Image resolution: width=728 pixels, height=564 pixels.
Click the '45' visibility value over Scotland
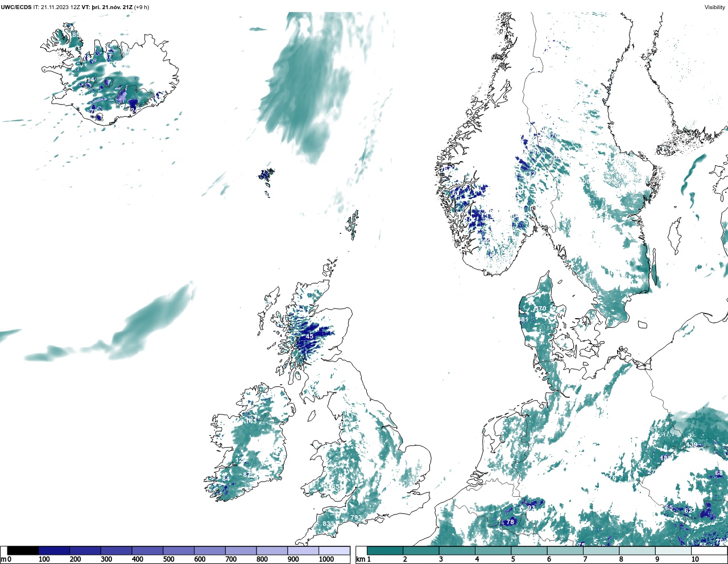[310, 336]
